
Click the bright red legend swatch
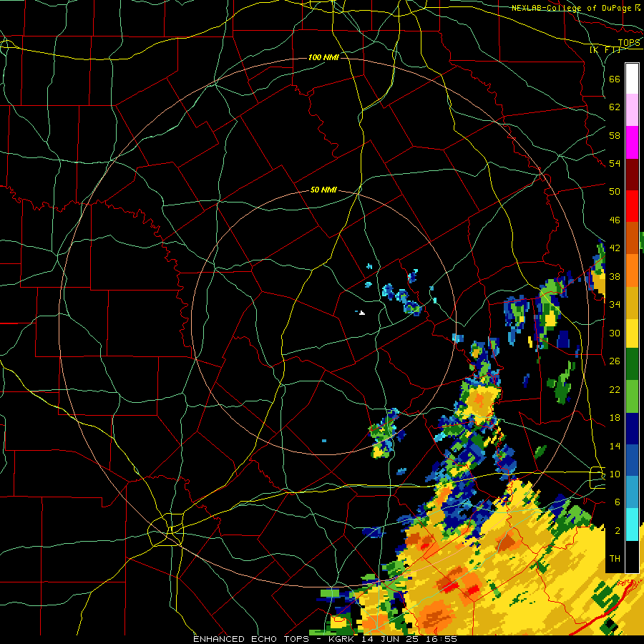pos(632,206)
